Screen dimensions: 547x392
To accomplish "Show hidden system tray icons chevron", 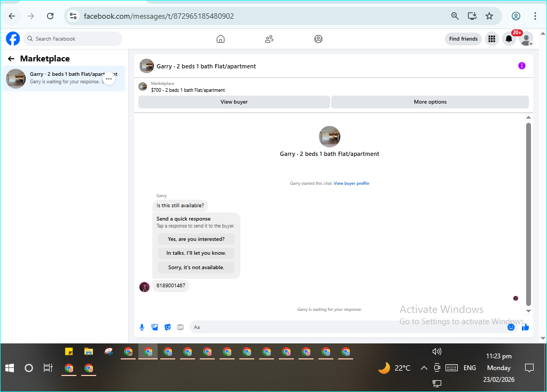I will 424,368.
